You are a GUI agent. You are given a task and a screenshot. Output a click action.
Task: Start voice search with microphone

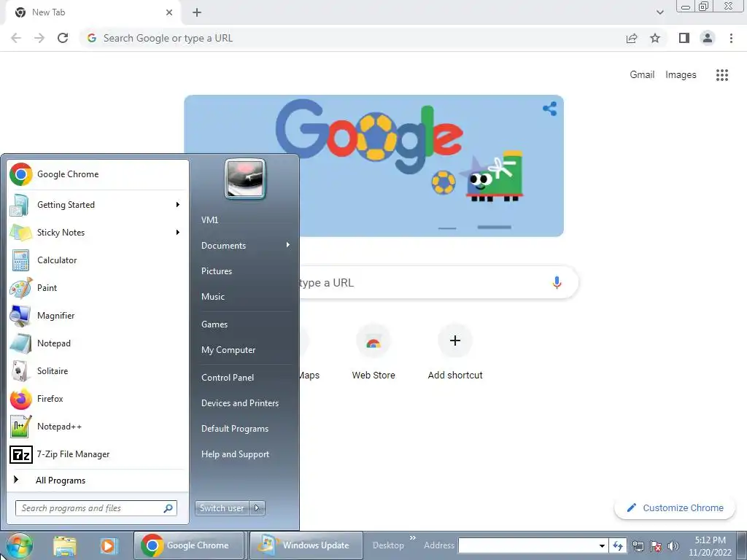click(x=557, y=282)
